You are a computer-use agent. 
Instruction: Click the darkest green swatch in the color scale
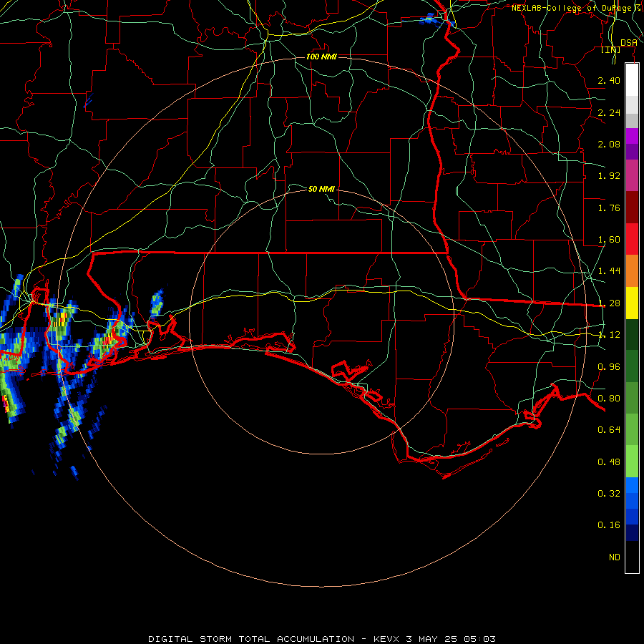pyautogui.click(x=632, y=335)
